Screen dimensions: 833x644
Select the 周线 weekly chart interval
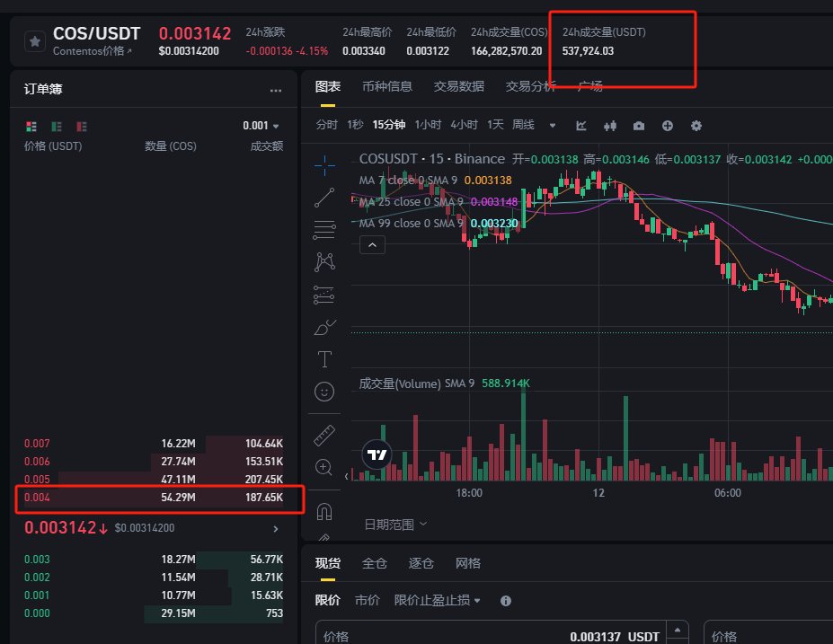(523, 125)
